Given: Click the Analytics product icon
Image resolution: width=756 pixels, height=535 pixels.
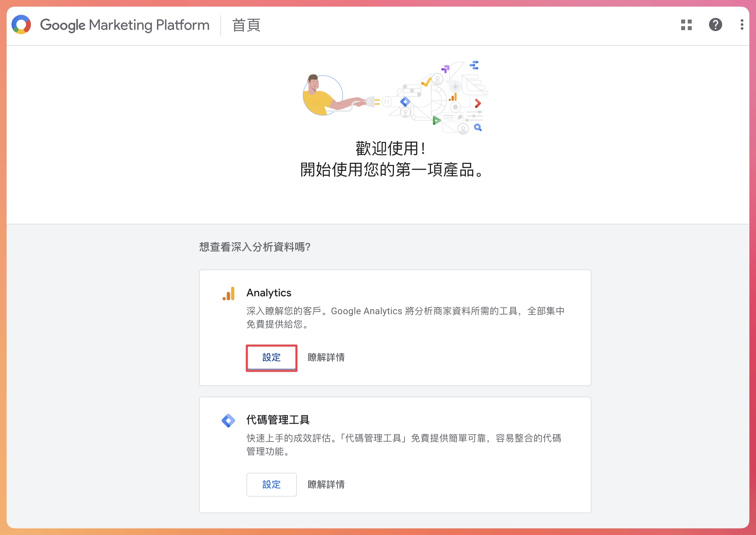Looking at the screenshot, I should coord(229,293).
